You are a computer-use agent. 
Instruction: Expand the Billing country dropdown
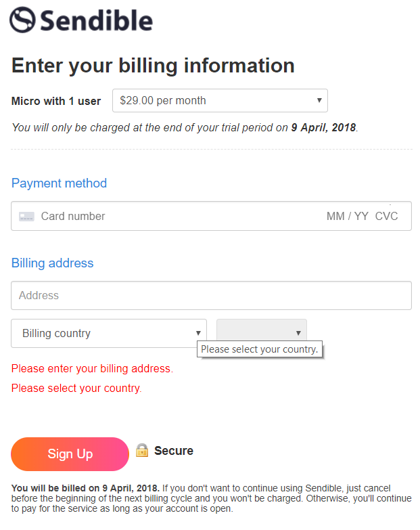[109, 333]
